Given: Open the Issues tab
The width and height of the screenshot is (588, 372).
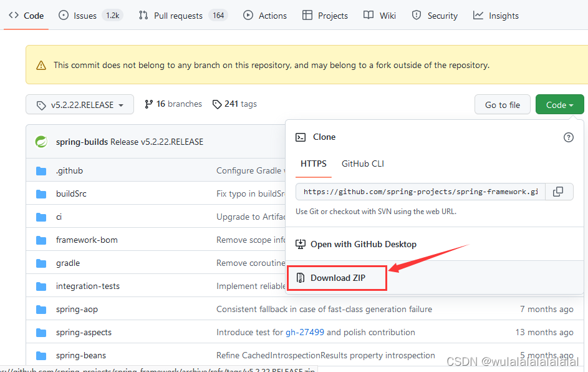Looking at the screenshot, I should click(x=90, y=16).
